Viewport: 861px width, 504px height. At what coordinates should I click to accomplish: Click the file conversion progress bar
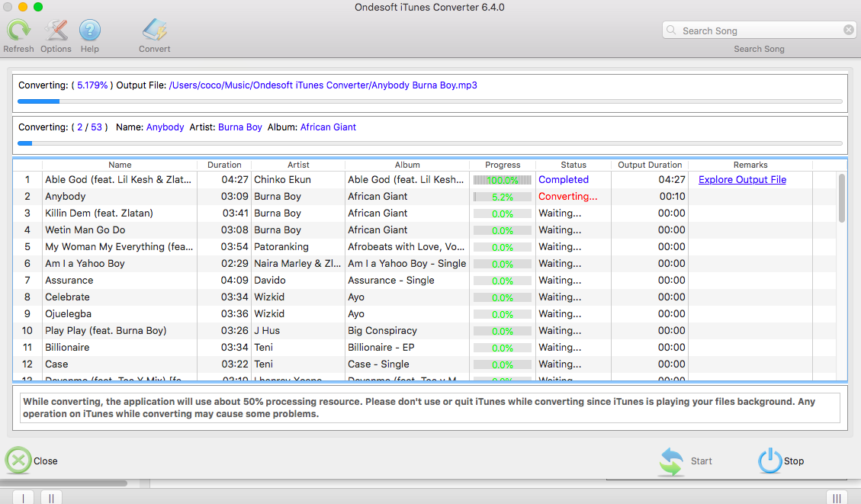(x=430, y=101)
